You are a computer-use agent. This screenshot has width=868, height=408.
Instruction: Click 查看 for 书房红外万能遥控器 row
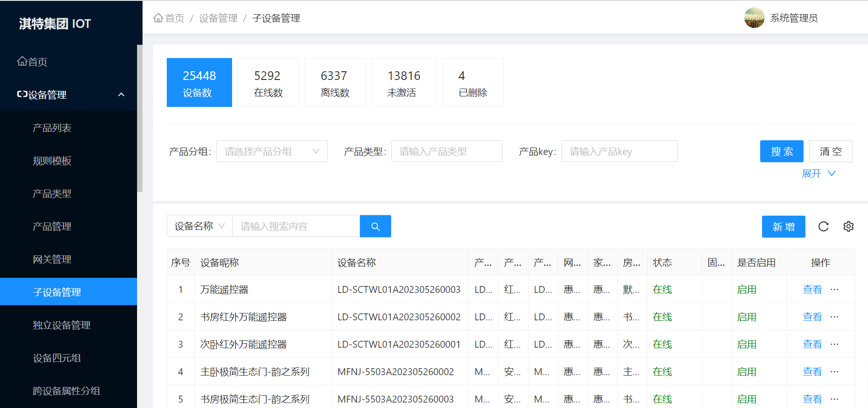pyautogui.click(x=812, y=317)
